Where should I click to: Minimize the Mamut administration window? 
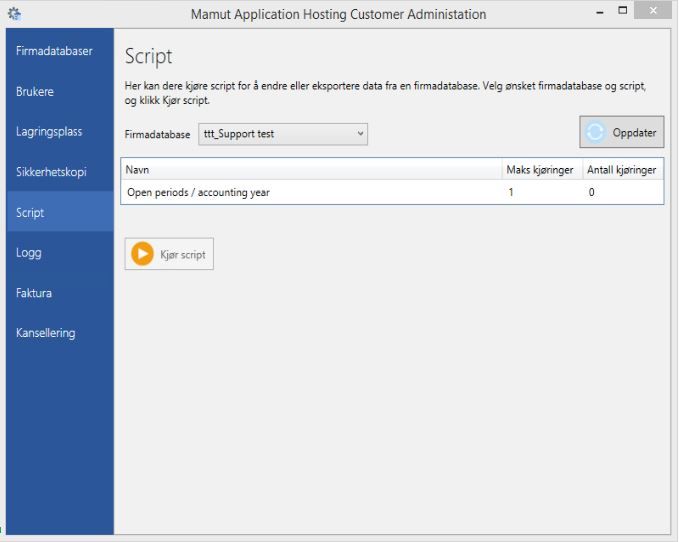point(600,12)
